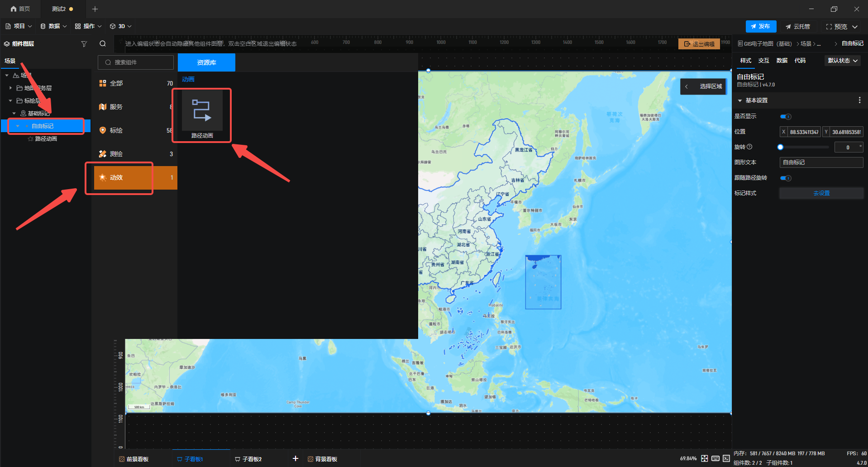Click the 搜索组件 search field
Viewport: 868px width, 467px height.
pos(136,62)
